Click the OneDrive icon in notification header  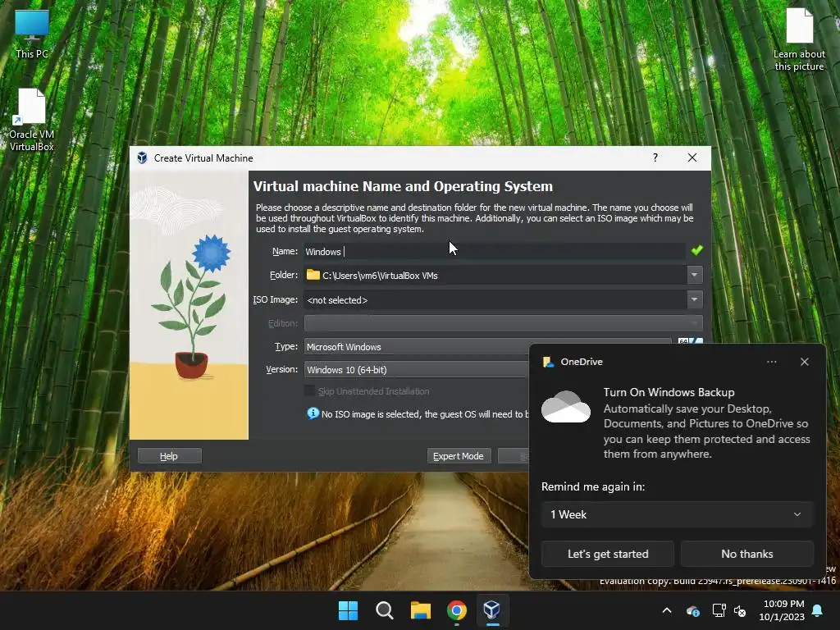click(547, 362)
